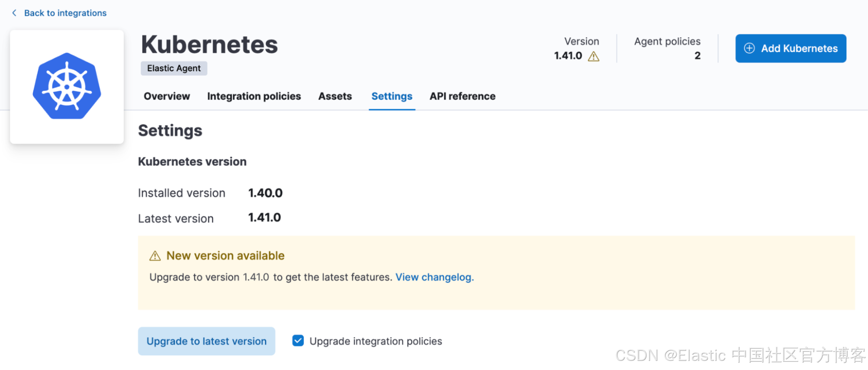Screen dimensions: 868x370
Task: Switch to the Overview tab
Action: 167,96
